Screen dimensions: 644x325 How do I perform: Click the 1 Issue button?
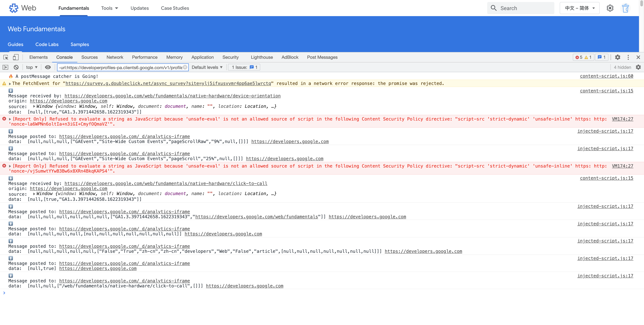tap(244, 67)
